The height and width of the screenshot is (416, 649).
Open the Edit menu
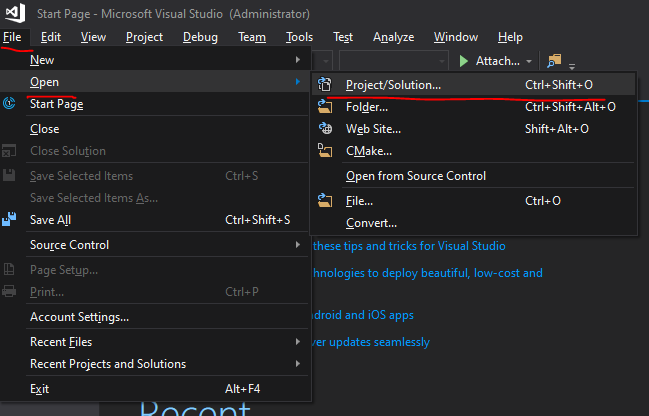(51, 37)
